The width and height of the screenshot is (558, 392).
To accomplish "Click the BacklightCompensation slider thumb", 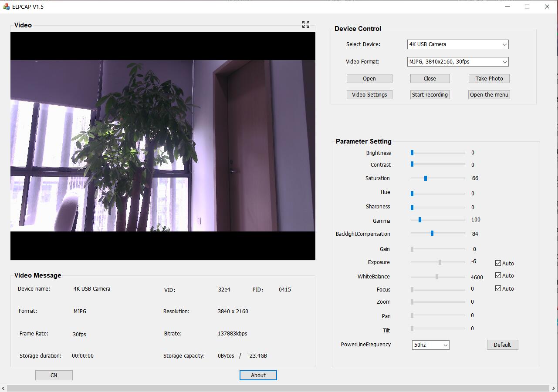I will tap(432, 234).
